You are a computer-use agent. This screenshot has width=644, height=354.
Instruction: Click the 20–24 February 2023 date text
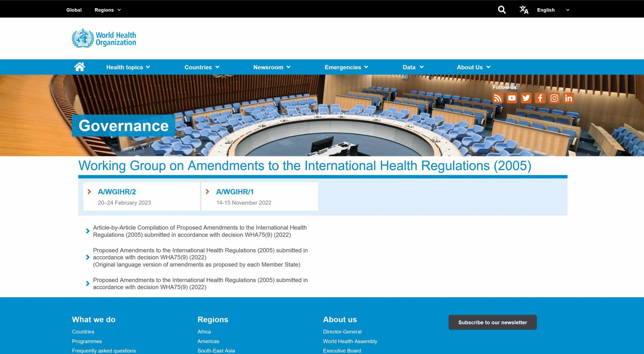tap(124, 203)
